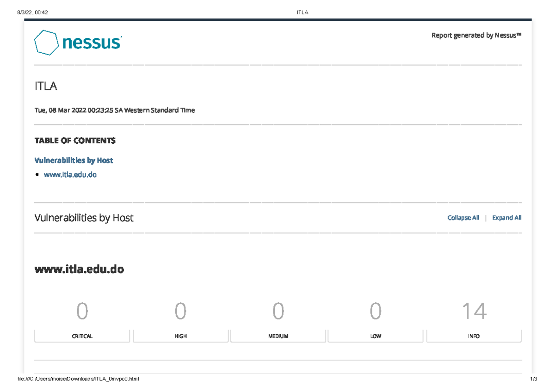The height and width of the screenshot is (392, 555).
Task: Click the file path in the page footer
Action: pyautogui.click(x=78, y=379)
